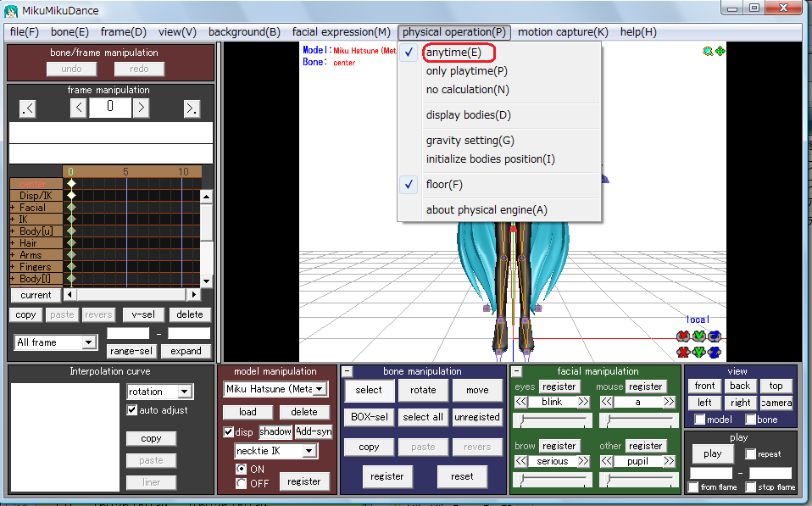Viewport: 812px width, 506px height.
Task: Adjust the brow serious slider
Action: coord(552,480)
